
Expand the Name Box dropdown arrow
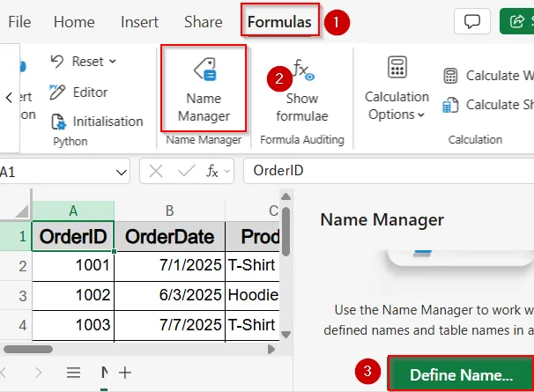click(122, 173)
